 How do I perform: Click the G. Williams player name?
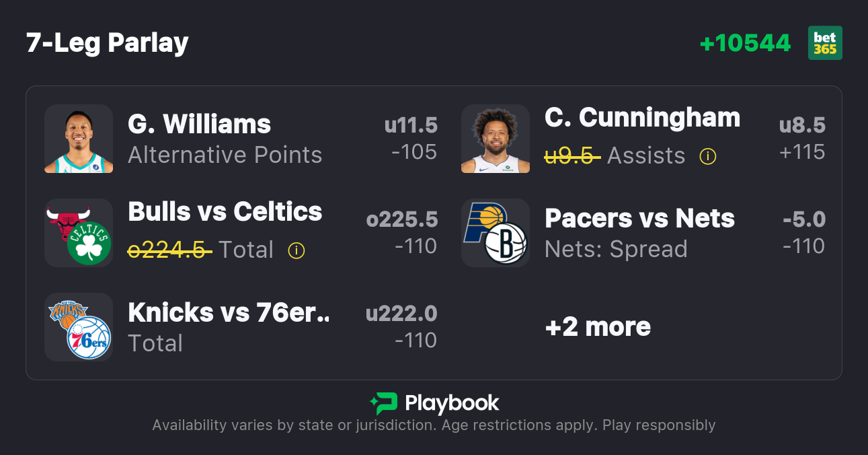199,125
